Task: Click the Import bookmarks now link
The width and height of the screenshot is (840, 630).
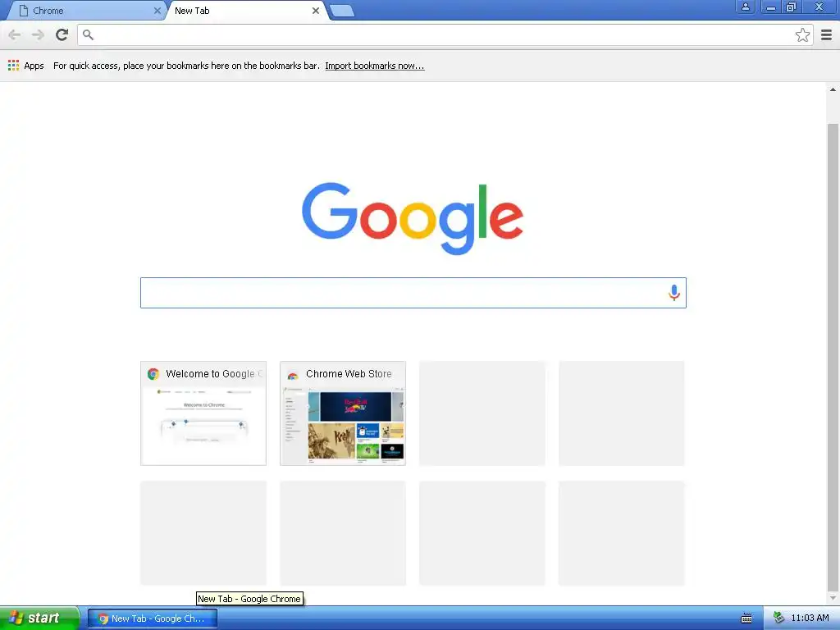Action: 374,66
